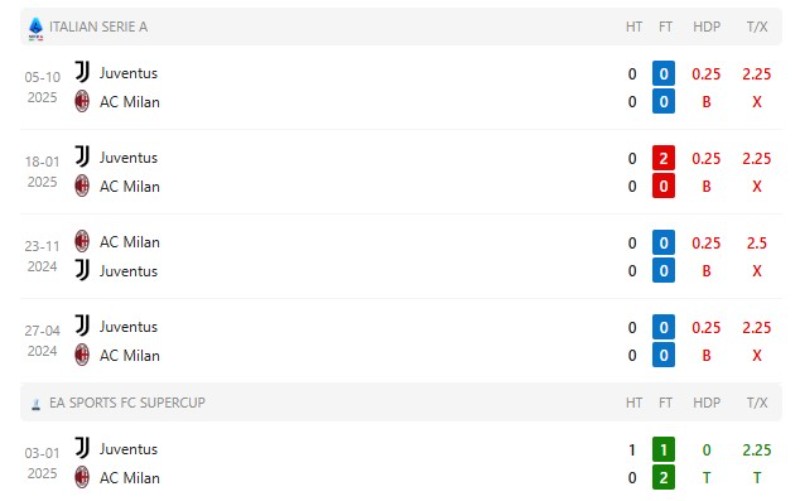Open the EA SPORTS FC SUPERCUP header
800x501 pixels.
tap(127, 403)
